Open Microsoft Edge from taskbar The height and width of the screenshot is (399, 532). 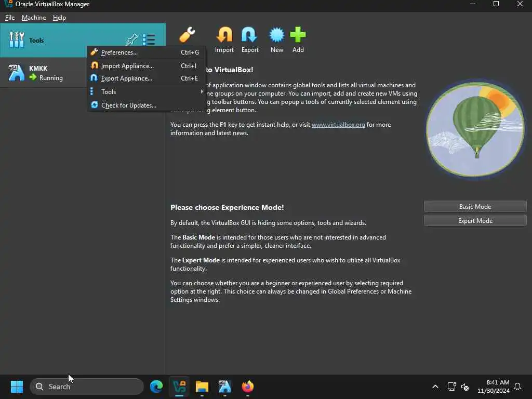(x=156, y=387)
